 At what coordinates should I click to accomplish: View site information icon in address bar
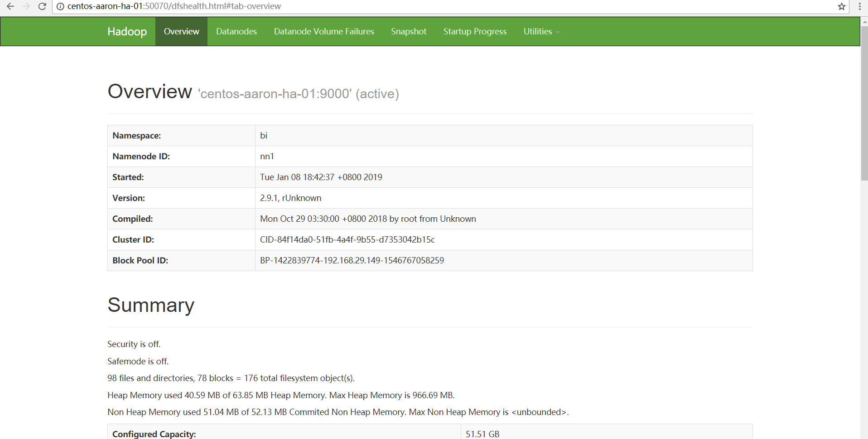pyautogui.click(x=60, y=6)
